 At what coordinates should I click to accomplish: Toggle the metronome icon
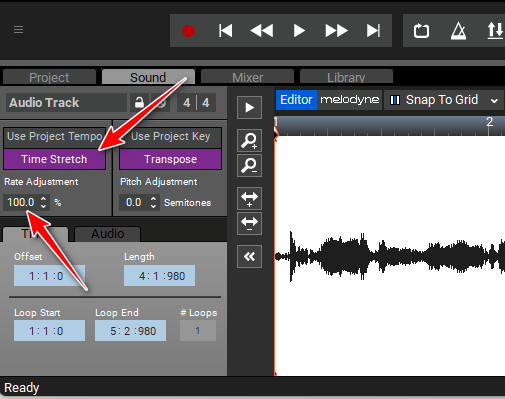pyautogui.click(x=458, y=31)
